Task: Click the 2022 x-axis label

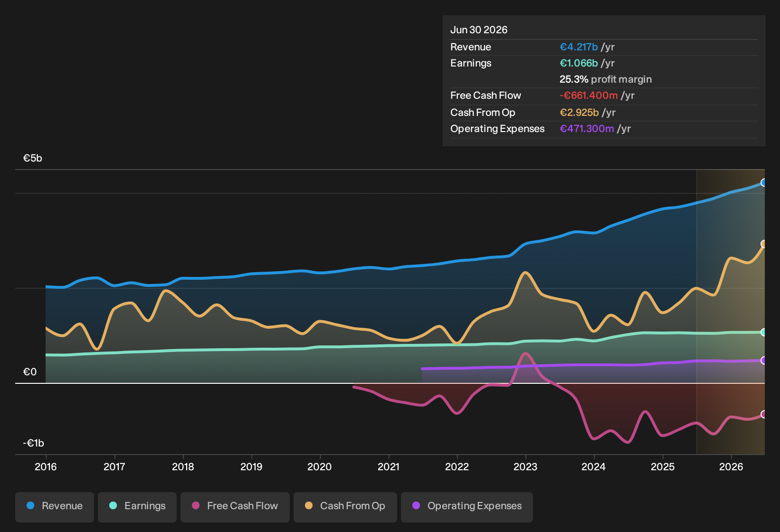Action: click(457, 467)
